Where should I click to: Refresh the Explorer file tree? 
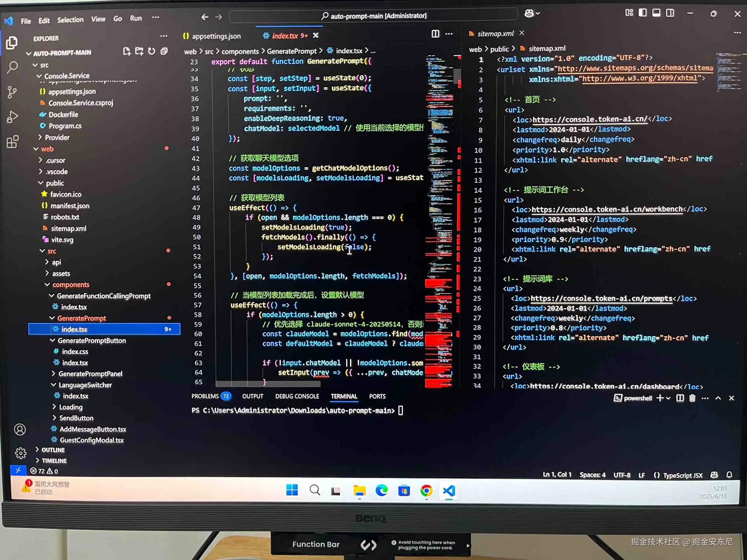point(152,51)
